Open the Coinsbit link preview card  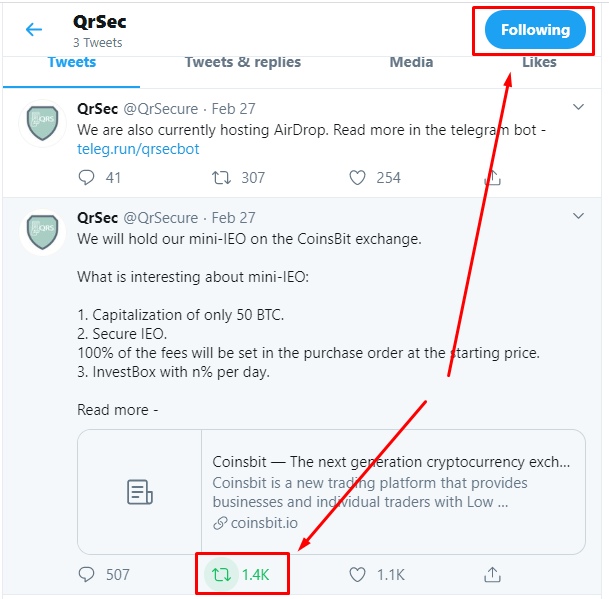pos(331,492)
